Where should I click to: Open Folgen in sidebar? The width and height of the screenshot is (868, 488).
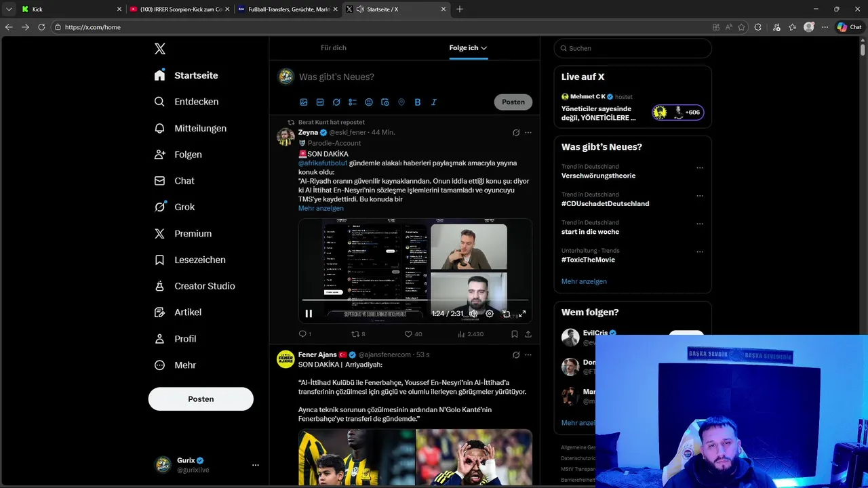(x=178, y=155)
